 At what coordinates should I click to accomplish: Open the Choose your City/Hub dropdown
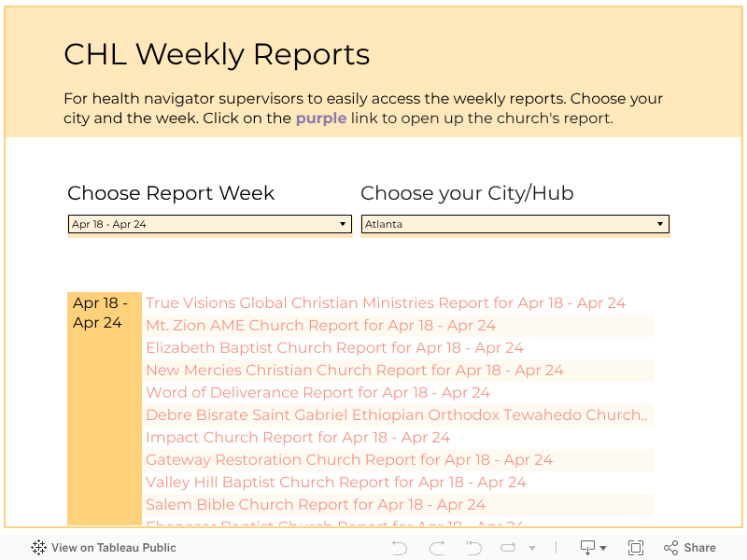click(514, 224)
